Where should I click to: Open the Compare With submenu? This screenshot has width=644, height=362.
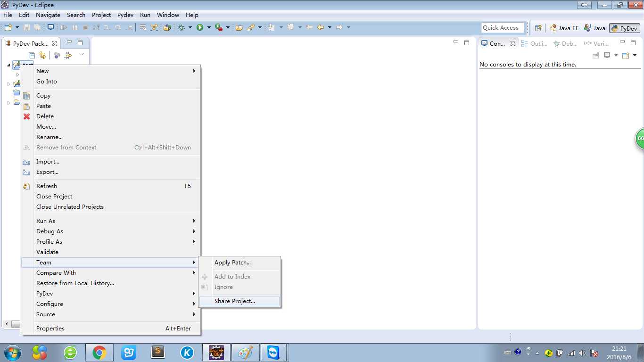point(111,273)
